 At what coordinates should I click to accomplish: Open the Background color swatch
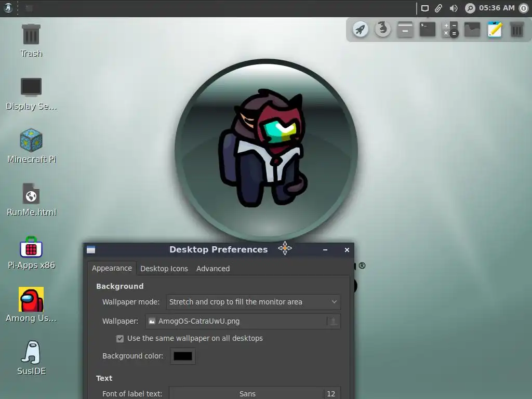pyautogui.click(x=183, y=356)
